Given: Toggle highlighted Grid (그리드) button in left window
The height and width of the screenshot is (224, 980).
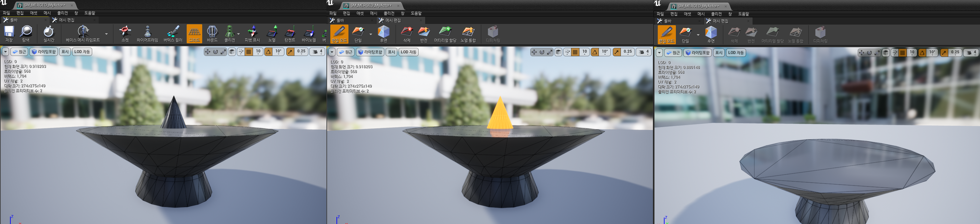Looking at the screenshot, I should (x=194, y=34).
